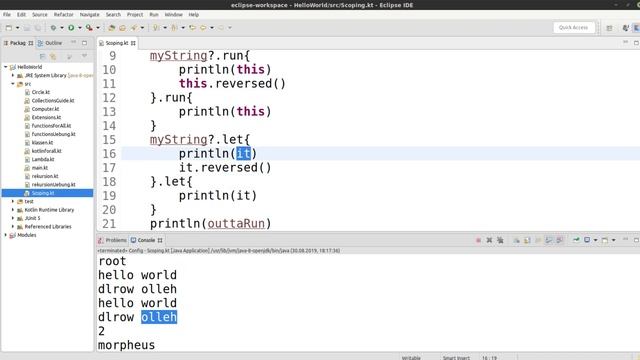Screen dimensions: 640x360
Task: Click the Open Perspective icon
Action: point(609,28)
